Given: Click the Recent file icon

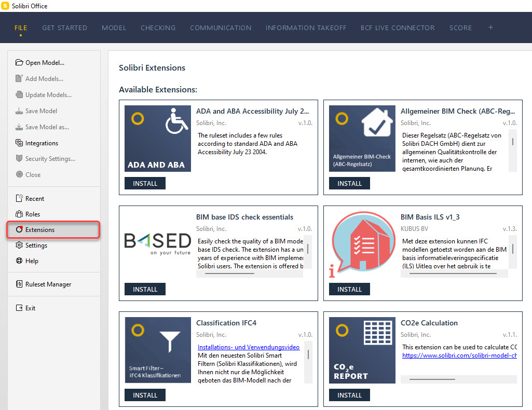Looking at the screenshot, I should 19,198.
